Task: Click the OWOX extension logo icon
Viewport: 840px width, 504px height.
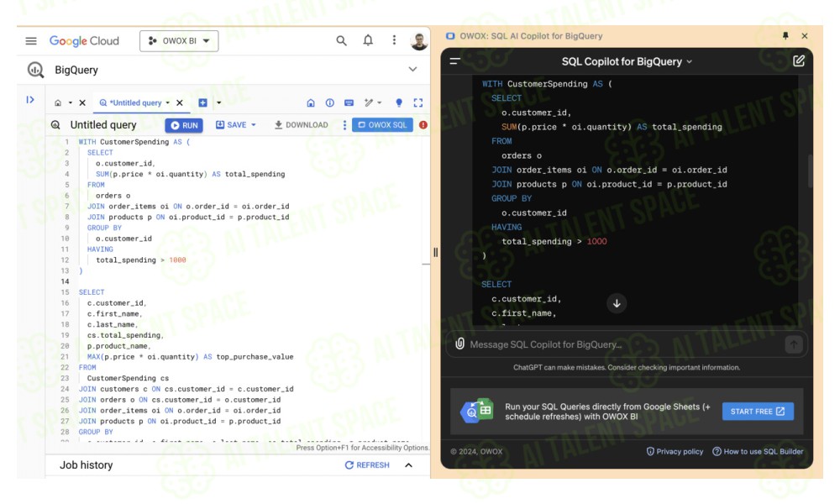Action: 450,36
